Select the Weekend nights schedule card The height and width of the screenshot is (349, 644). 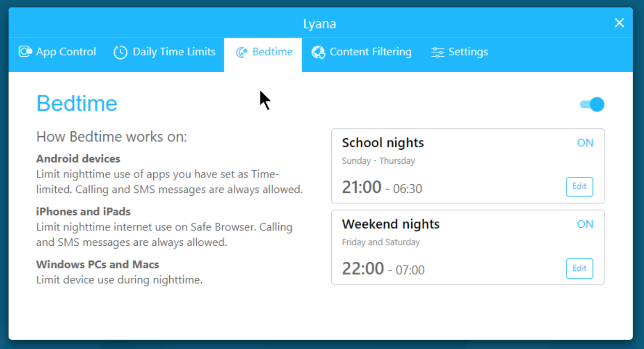point(467,247)
